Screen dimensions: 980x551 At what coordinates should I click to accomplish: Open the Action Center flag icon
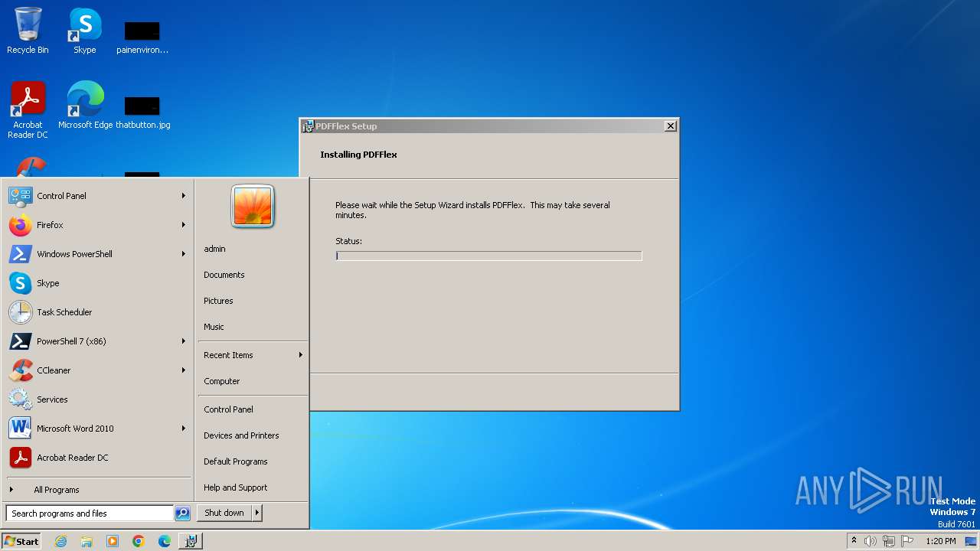[x=907, y=541]
